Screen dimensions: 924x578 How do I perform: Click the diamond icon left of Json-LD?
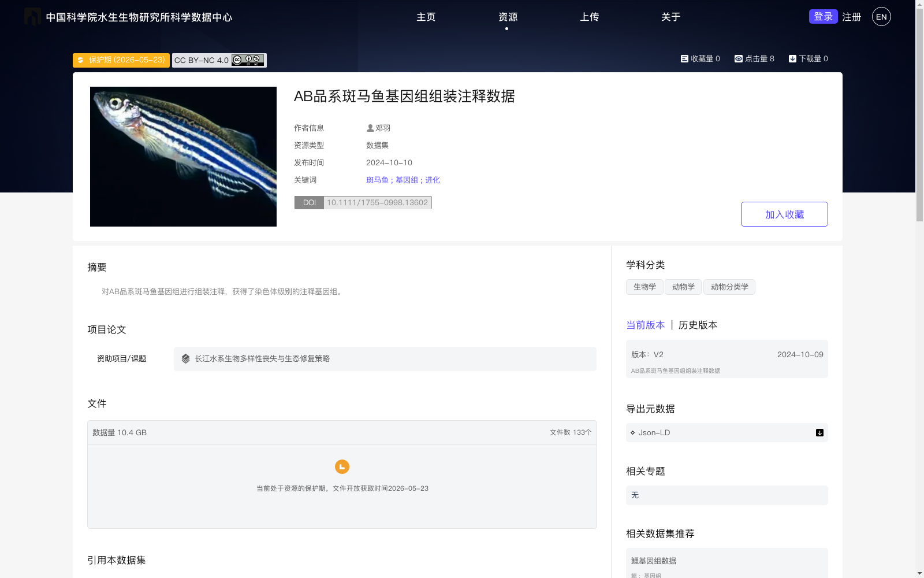tap(632, 433)
